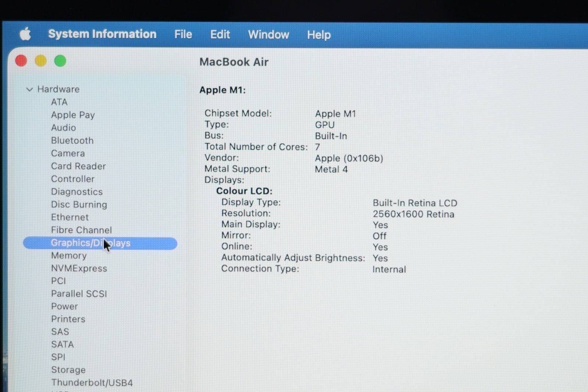Select the Power sidebar entry
This screenshot has width=588, height=392.
point(64,306)
